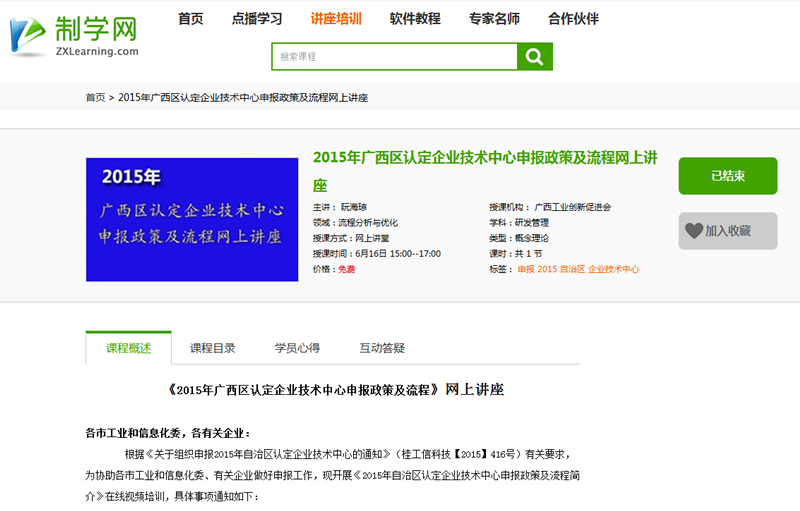Image resolution: width=800 pixels, height=511 pixels.
Task: Click the discipline value 研发管理
Action: (x=532, y=223)
